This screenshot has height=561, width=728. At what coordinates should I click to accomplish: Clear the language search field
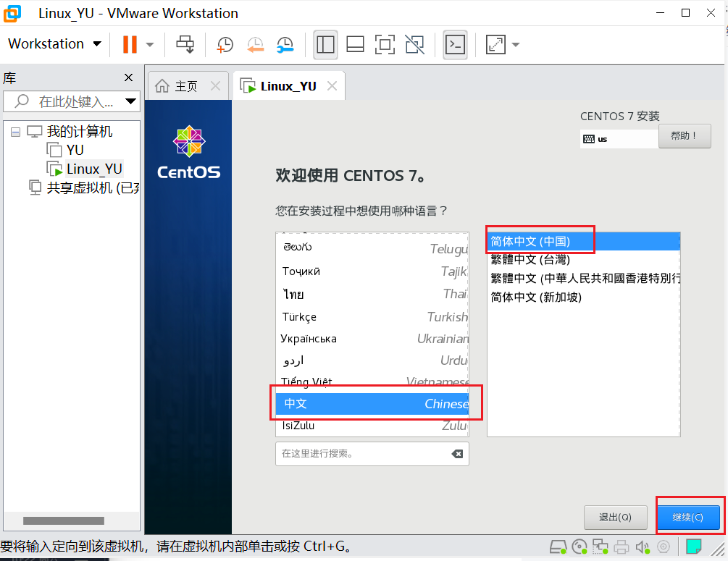click(x=457, y=454)
